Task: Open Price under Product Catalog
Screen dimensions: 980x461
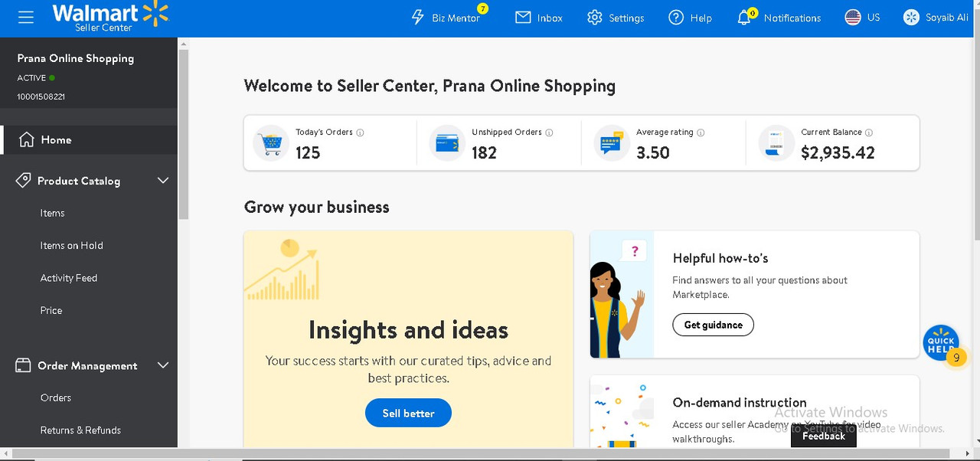Action: (x=51, y=310)
